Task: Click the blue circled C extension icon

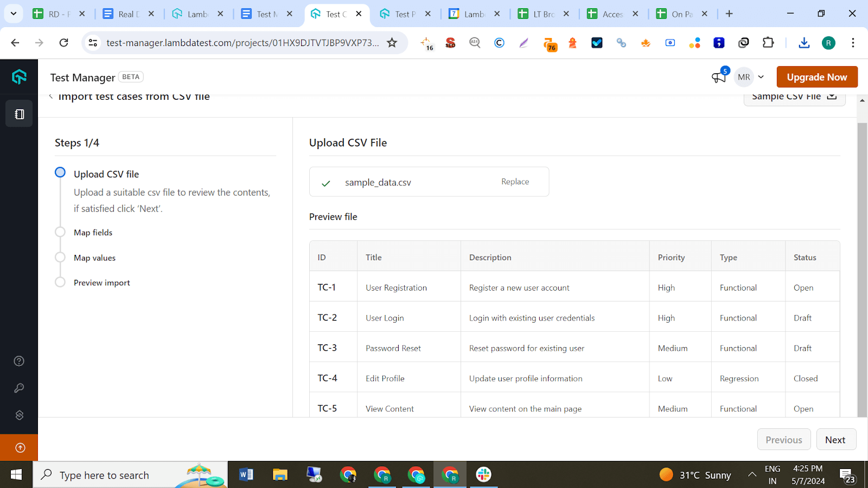Action: click(x=499, y=43)
